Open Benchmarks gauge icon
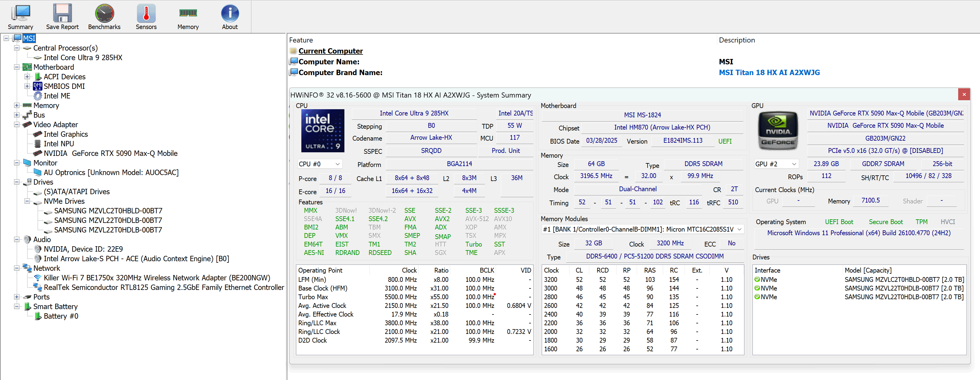The width and height of the screenshot is (980, 380). coord(104,13)
